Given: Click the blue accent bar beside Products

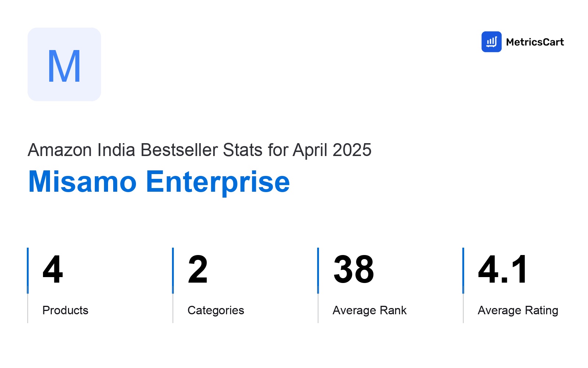Looking at the screenshot, I should (x=28, y=270).
